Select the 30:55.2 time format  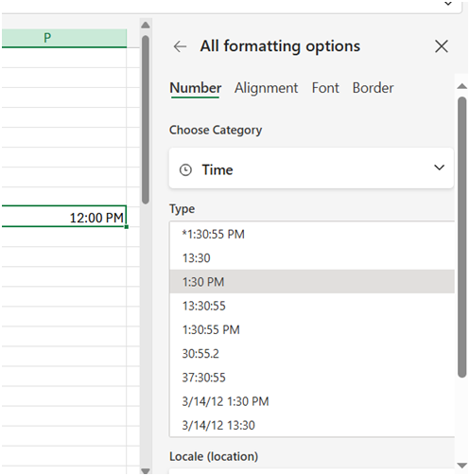pyautogui.click(x=312, y=354)
